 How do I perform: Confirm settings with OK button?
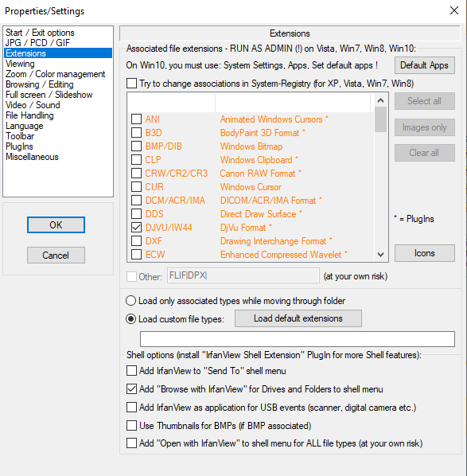tap(56, 225)
